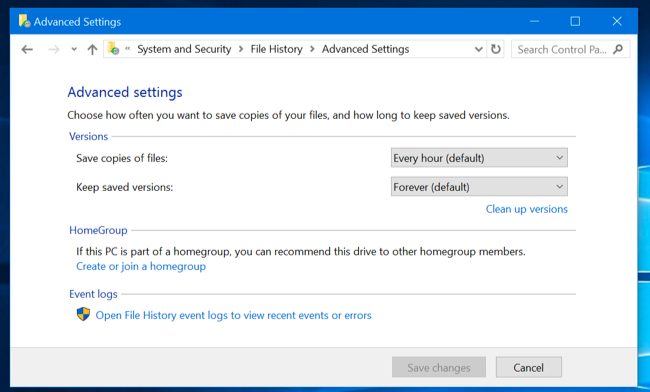Navigate to System and Security breadcrumb
The height and width of the screenshot is (392, 650).
184,49
